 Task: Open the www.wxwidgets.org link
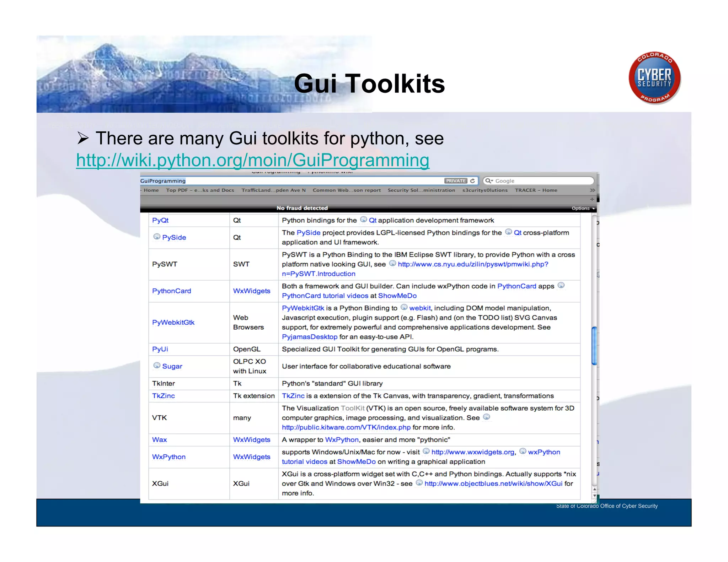[x=473, y=452]
